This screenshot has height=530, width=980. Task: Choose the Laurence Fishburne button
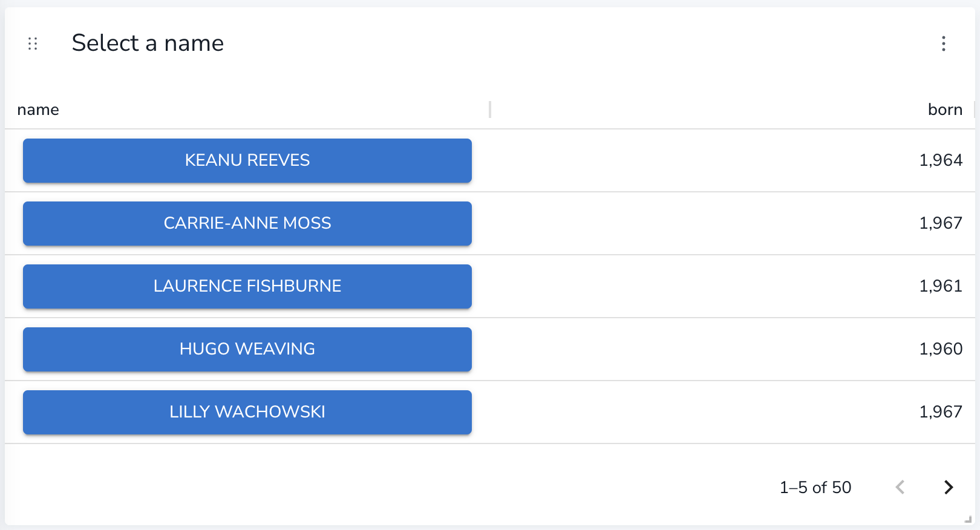click(x=247, y=286)
